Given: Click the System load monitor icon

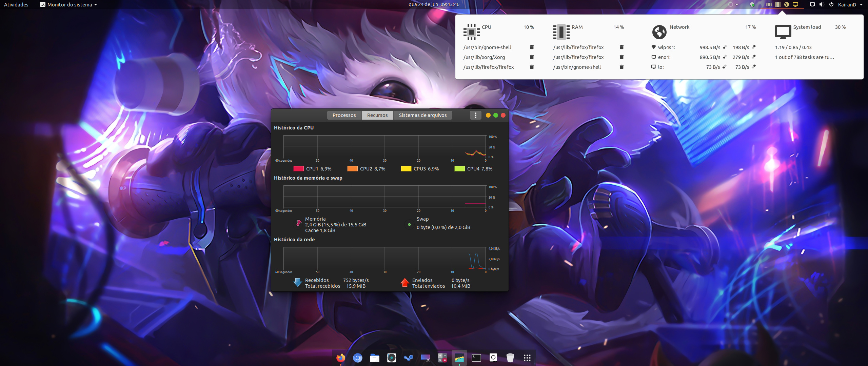Looking at the screenshot, I should click(x=783, y=32).
